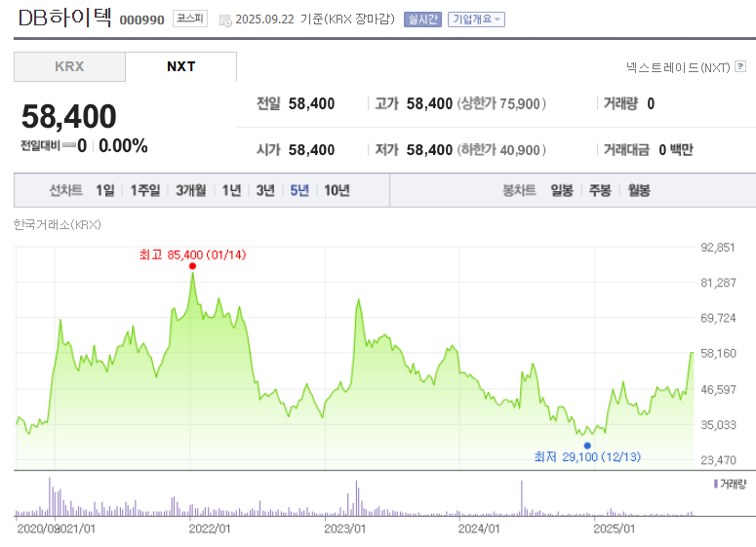The height and width of the screenshot is (547, 756).
Task: Click the 2025/01 x-axis date label
Action: click(614, 528)
